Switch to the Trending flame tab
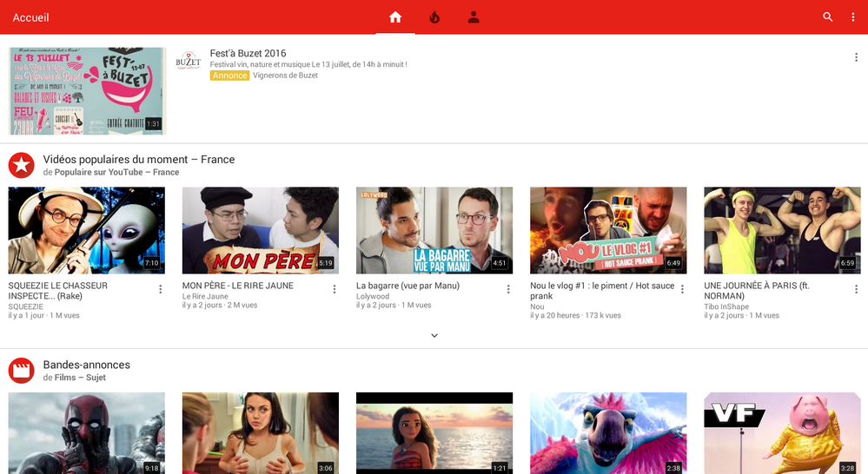The width and height of the screenshot is (868, 474). (x=434, y=17)
